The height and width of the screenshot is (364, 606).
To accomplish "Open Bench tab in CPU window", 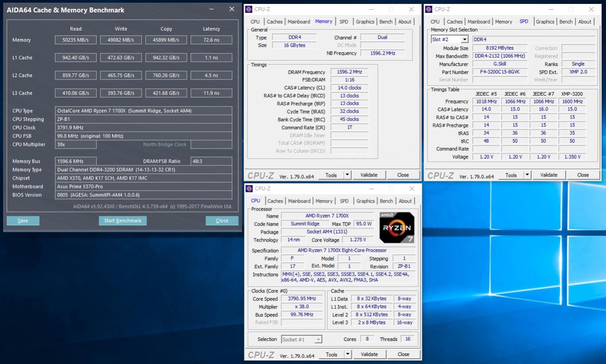I will point(386,201).
